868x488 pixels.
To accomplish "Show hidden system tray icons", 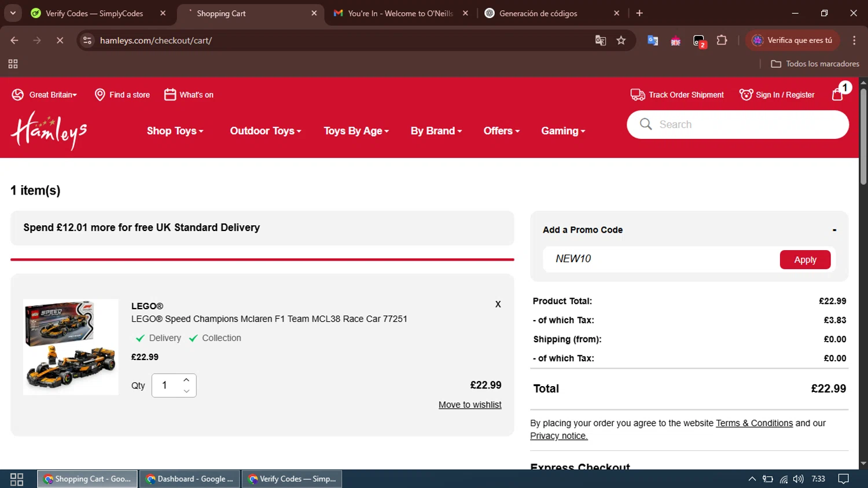I will [x=752, y=479].
